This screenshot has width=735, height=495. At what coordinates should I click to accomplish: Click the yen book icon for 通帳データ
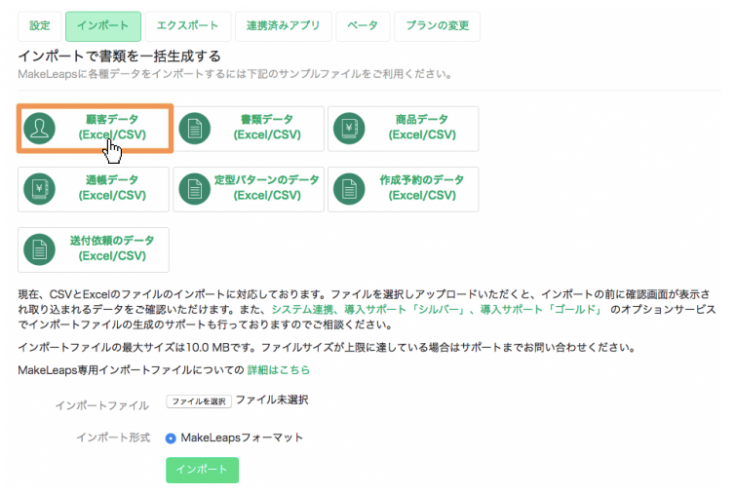(x=39, y=189)
